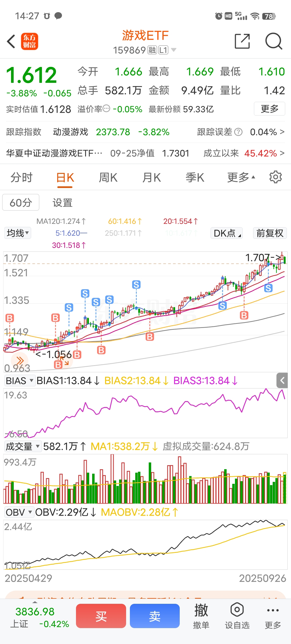Open bottom 更多 three-dots menu

273,616
